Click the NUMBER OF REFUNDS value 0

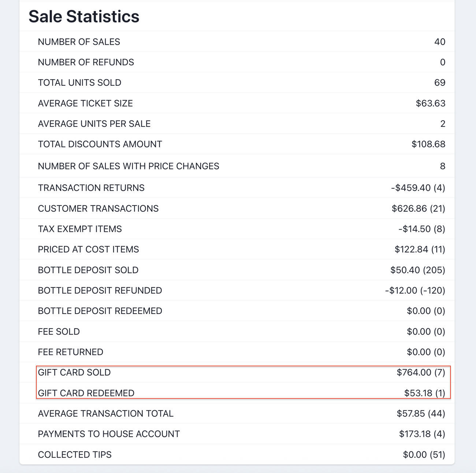442,62
